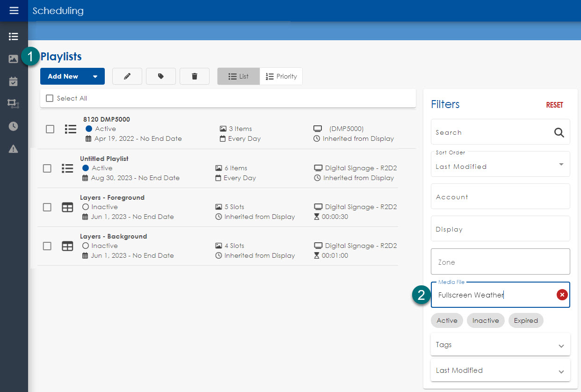Image resolution: width=581 pixels, height=392 pixels.
Task: Expand the Tags filter section
Action: coord(500,345)
